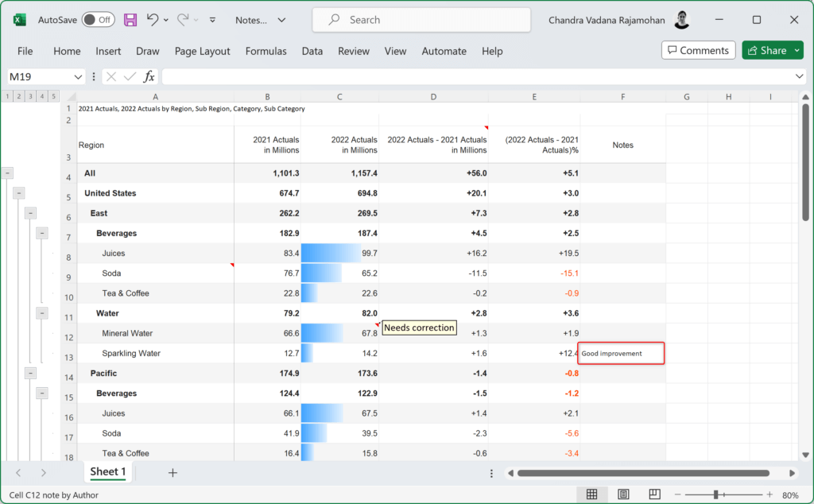Open the Review ribbon tab
The height and width of the screenshot is (504, 814).
point(353,50)
